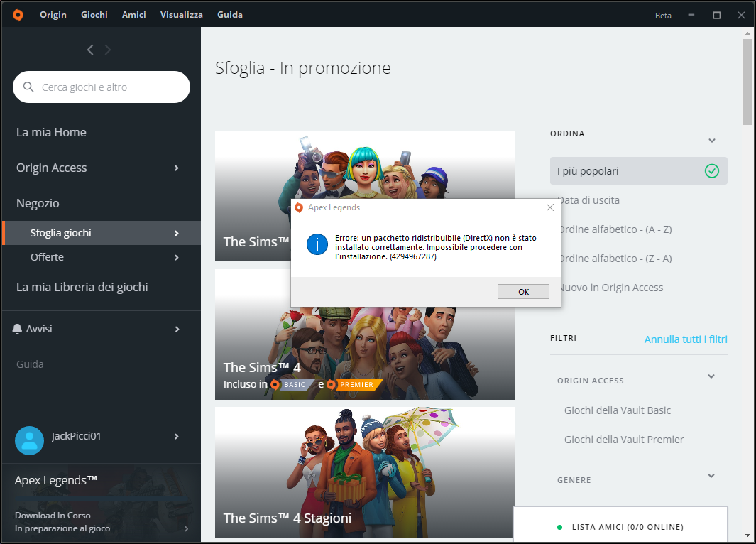Open the Amici menu
756x544 pixels.
(133, 15)
